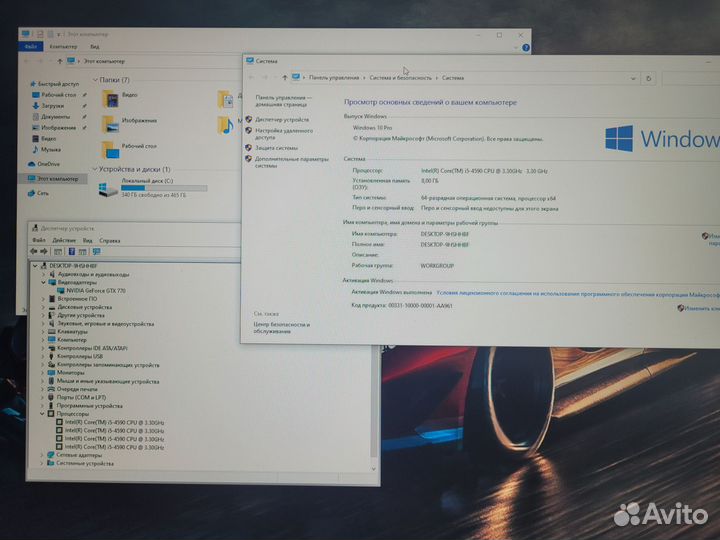Expand Аудиовходы и аудиовыходы node
The width and height of the screenshot is (720, 540).
(x=44, y=274)
